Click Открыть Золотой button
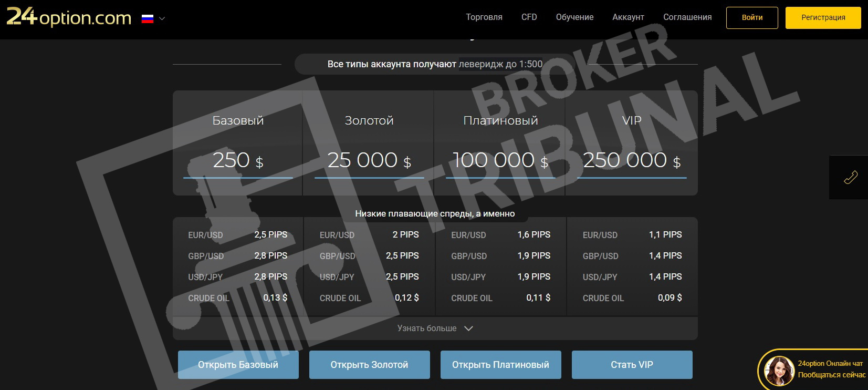 369,365
